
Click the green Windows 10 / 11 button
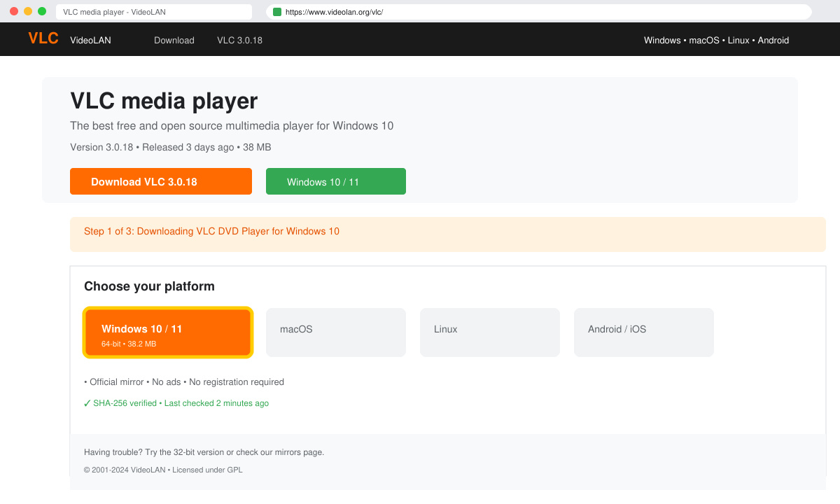[x=336, y=181]
